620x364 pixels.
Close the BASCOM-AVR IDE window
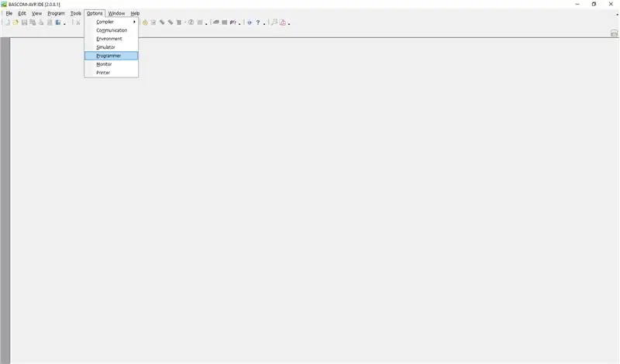[611, 4]
